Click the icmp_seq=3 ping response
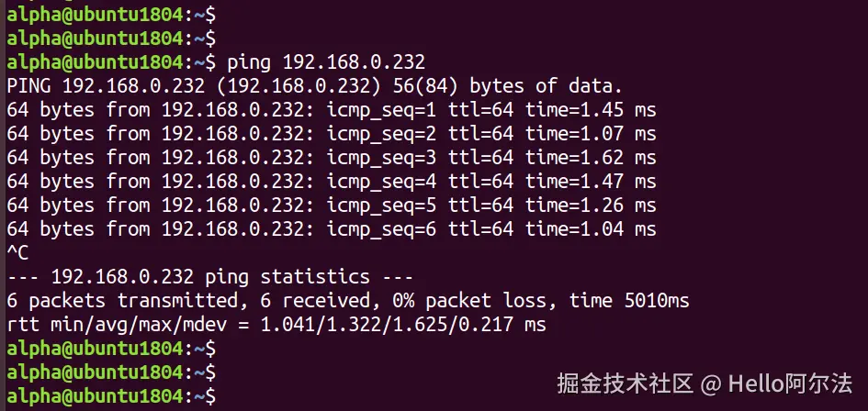868x411 pixels. tap(331, 158)
